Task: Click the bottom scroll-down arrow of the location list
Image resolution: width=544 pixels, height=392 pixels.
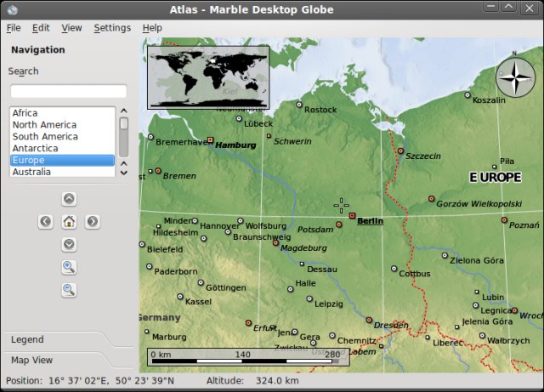Action: 124,173
